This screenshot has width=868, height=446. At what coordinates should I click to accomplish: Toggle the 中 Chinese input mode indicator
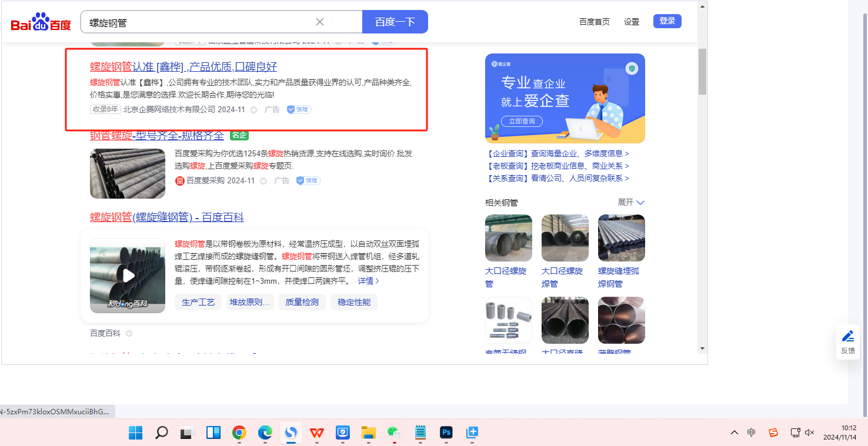tap(752, 432)
